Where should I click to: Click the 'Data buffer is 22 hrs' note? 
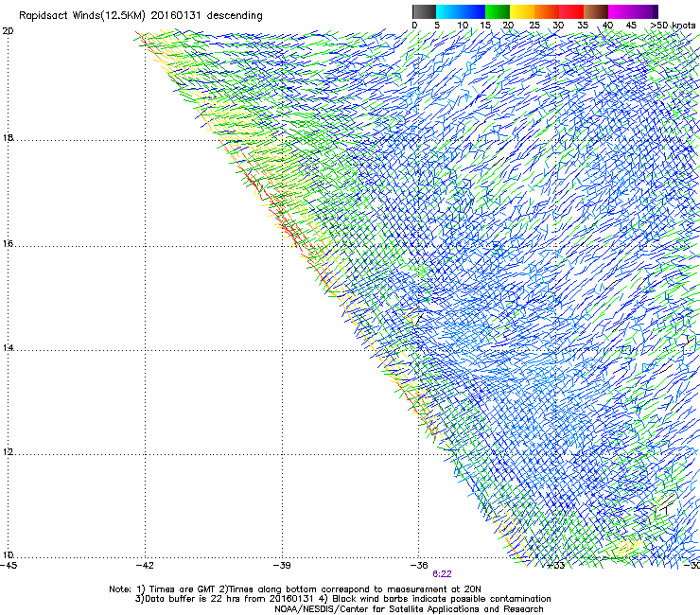click(342, 599)
